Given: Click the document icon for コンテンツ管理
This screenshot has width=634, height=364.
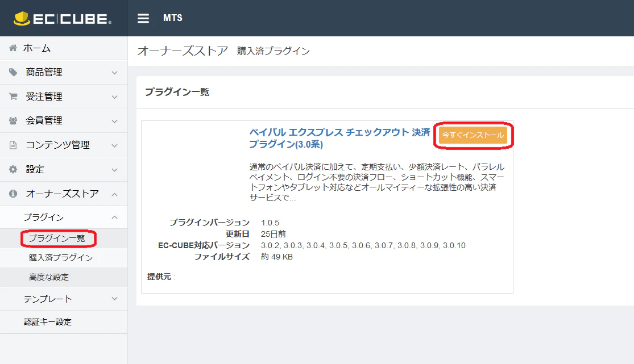Looking at the screenshot, I should pos(13,145).
